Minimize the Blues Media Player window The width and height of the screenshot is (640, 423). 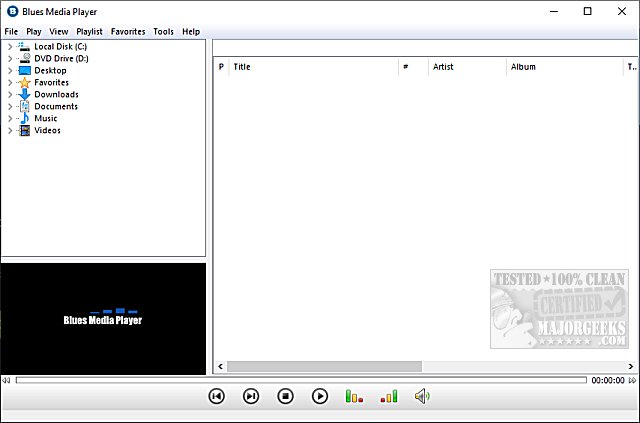[x=554, y=11]
